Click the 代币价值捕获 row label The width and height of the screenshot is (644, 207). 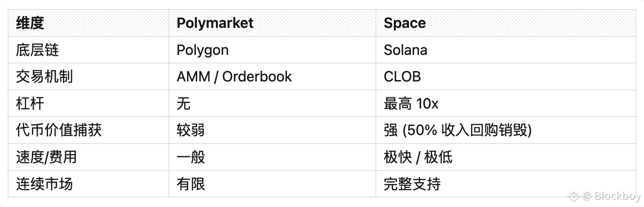(x=59, y=130)
